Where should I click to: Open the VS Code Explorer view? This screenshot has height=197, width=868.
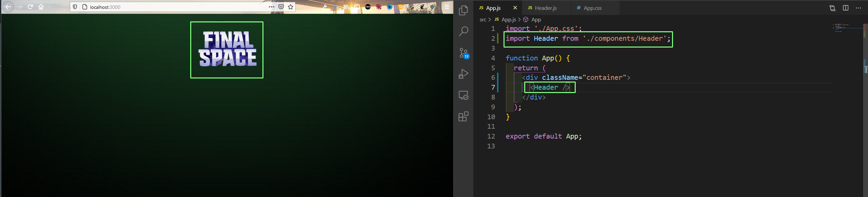463,11
